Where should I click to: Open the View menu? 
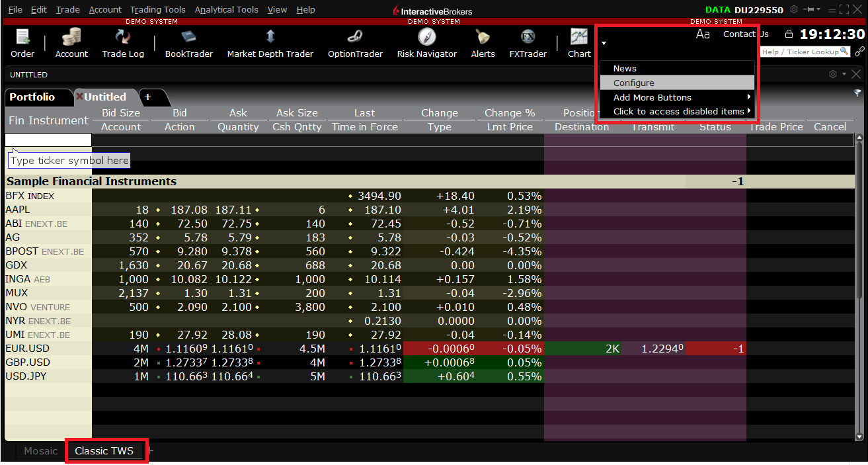pos(278,10)
